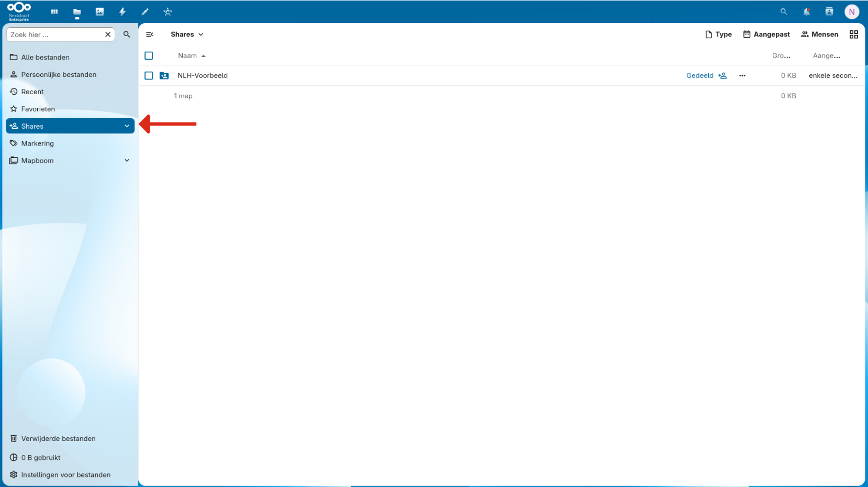
Task: Open the Contacts menu icon
Action: click(829, 12)
